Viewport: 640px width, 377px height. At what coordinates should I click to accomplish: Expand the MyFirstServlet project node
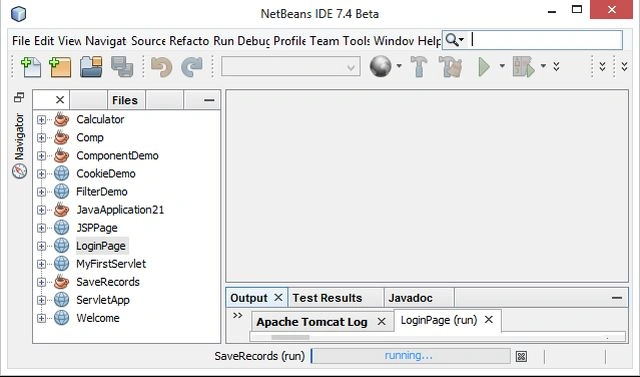point(41,264)
